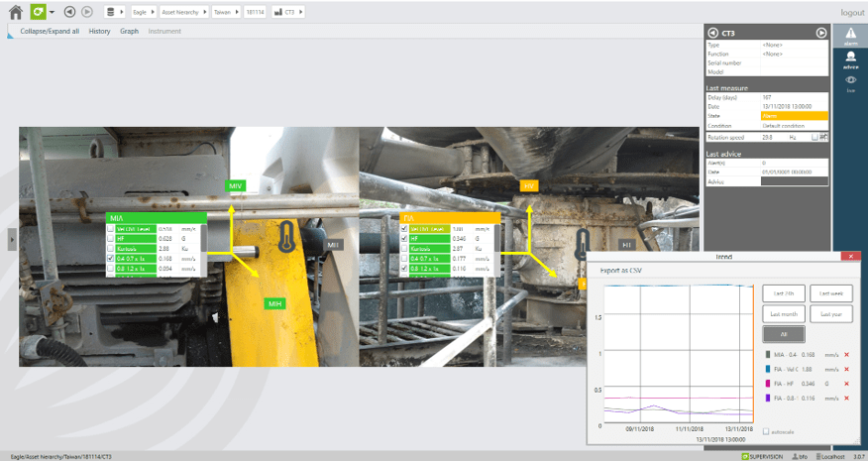Go to the Home screen icon
This screenshot has height=461, width=868.
point(15,12)
